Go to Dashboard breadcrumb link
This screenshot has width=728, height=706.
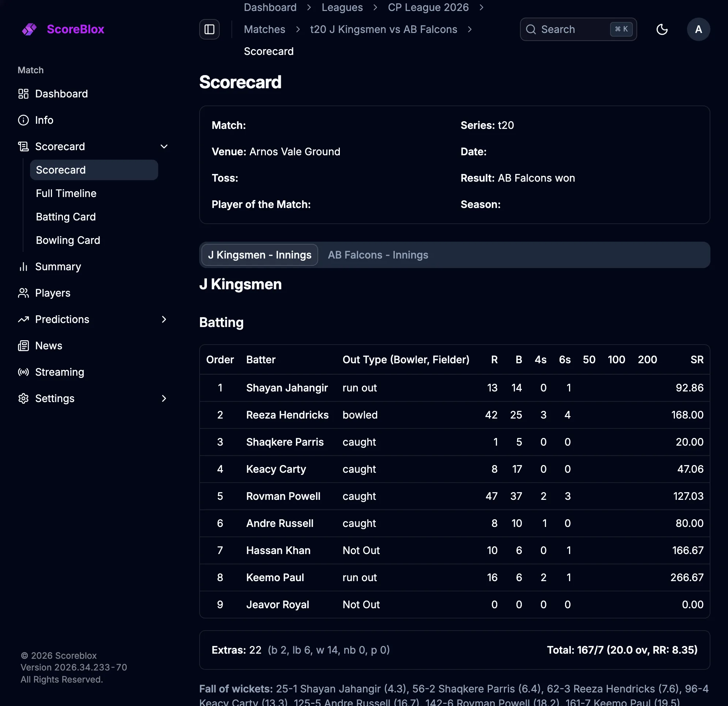pyautogui.click(x=270, y=7)
